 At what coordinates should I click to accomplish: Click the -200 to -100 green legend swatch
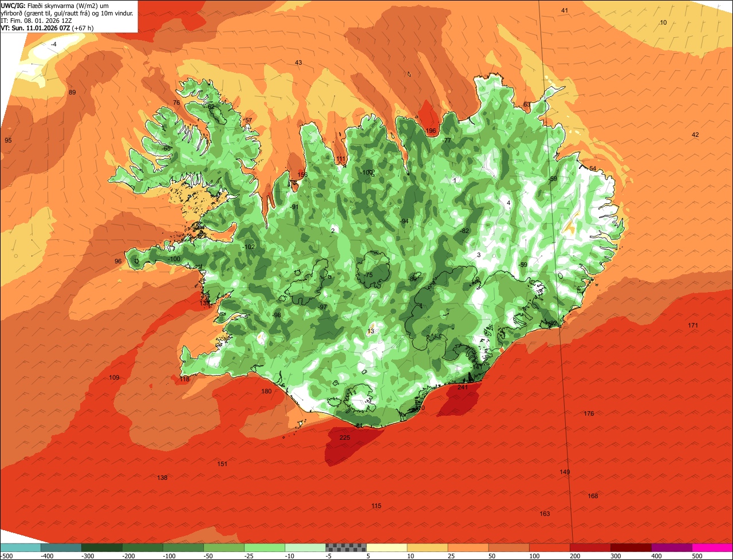pos(142,547)
